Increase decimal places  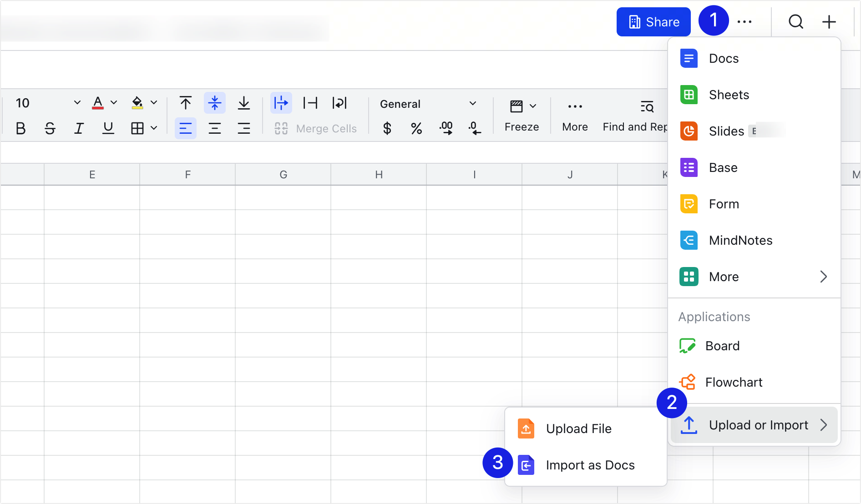pyautogui.click(x=446, y=128)
